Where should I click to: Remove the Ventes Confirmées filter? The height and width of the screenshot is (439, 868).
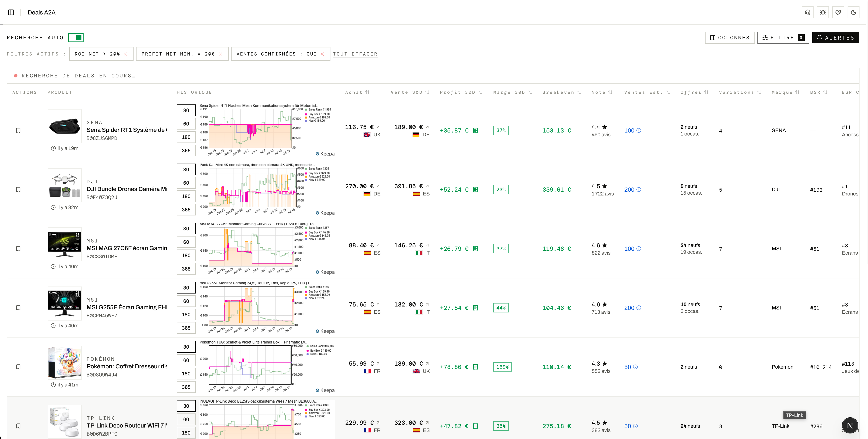coord(322,54)
